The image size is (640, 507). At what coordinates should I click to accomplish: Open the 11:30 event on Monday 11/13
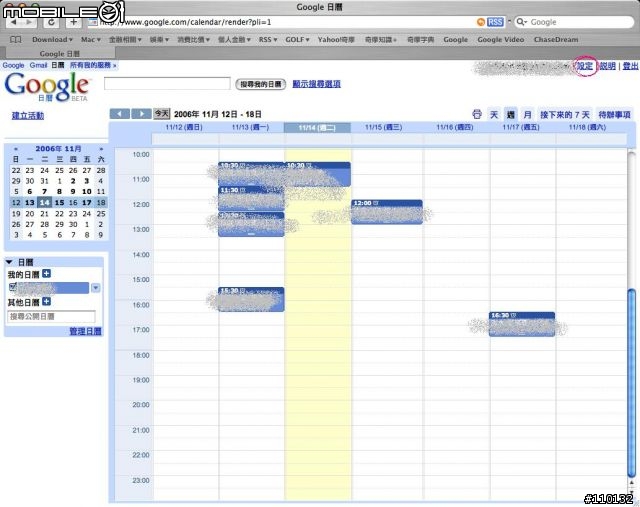[251, 199]
